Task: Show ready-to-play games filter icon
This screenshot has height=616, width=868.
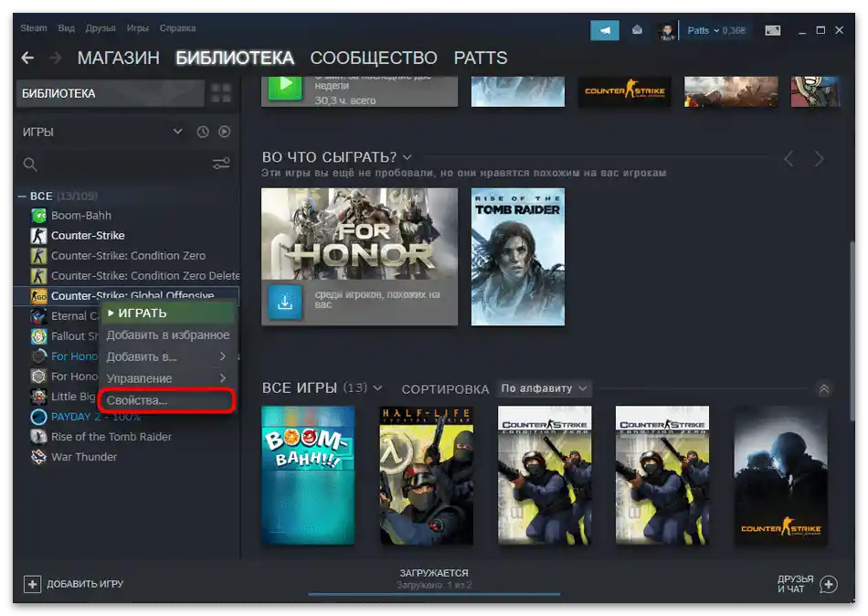Action: coord(224,132)
